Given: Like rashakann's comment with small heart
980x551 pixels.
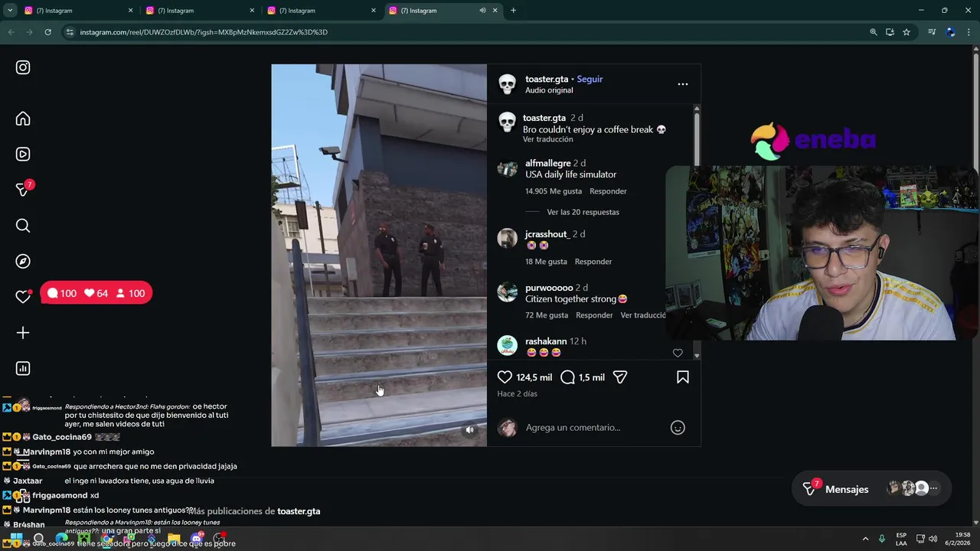Looking at the screenshot, I should click(678, 353).
